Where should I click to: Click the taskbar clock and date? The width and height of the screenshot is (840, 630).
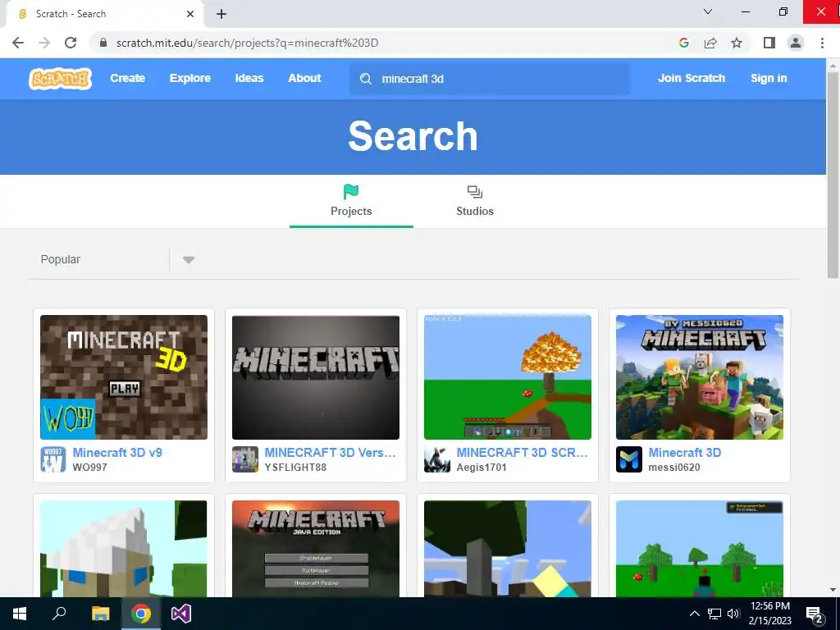(769, 614)
